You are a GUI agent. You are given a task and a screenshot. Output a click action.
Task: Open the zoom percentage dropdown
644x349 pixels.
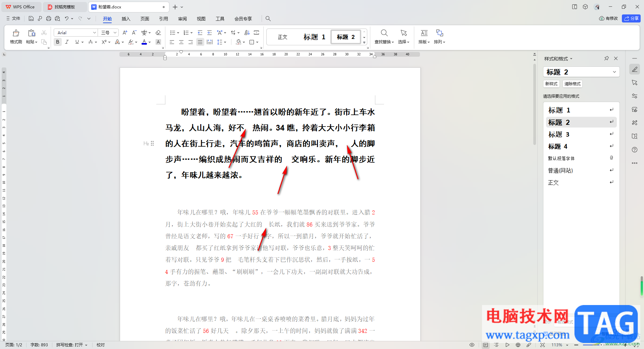(567, 345)
